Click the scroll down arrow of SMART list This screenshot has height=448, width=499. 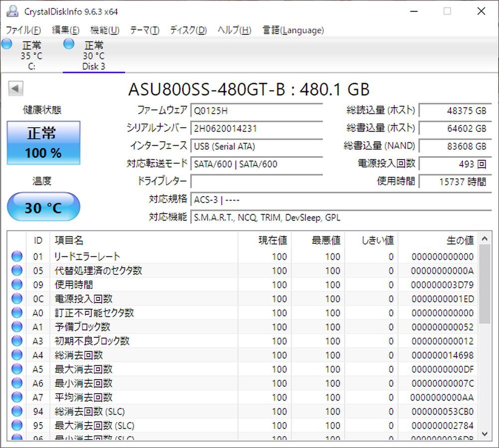tap(485, 434)
